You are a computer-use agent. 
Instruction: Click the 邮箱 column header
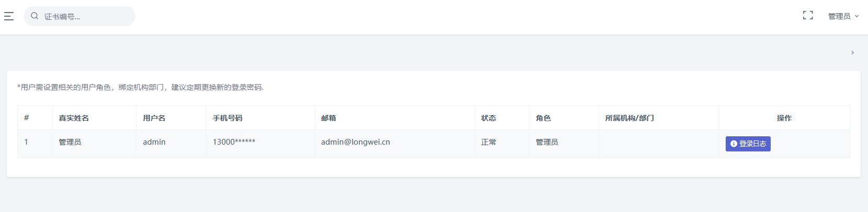pos(329,118)
